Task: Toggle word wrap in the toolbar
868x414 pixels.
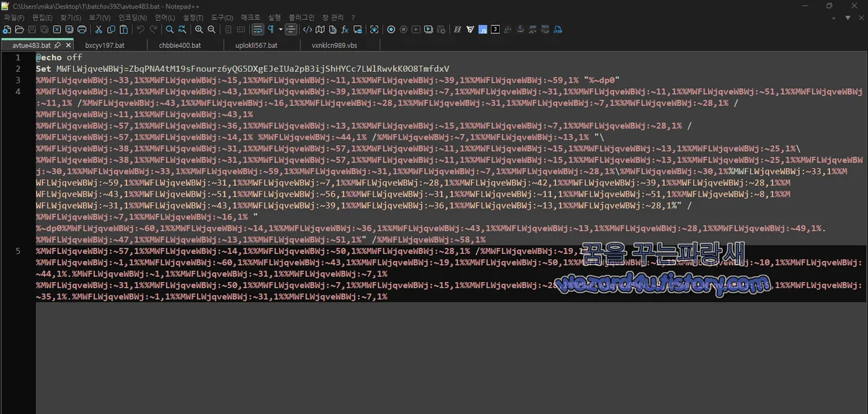Action: [258, 29]
